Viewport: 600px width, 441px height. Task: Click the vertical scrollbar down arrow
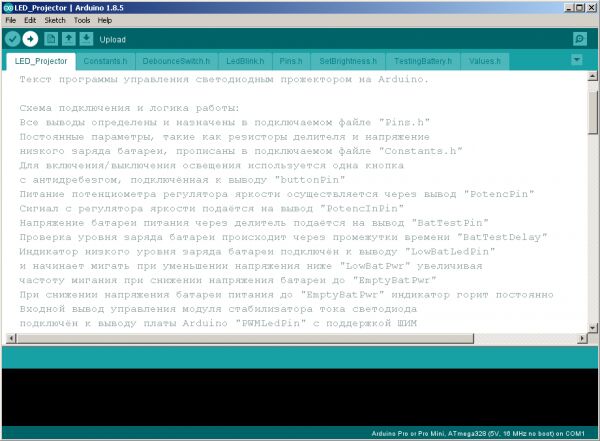point(592,327)
